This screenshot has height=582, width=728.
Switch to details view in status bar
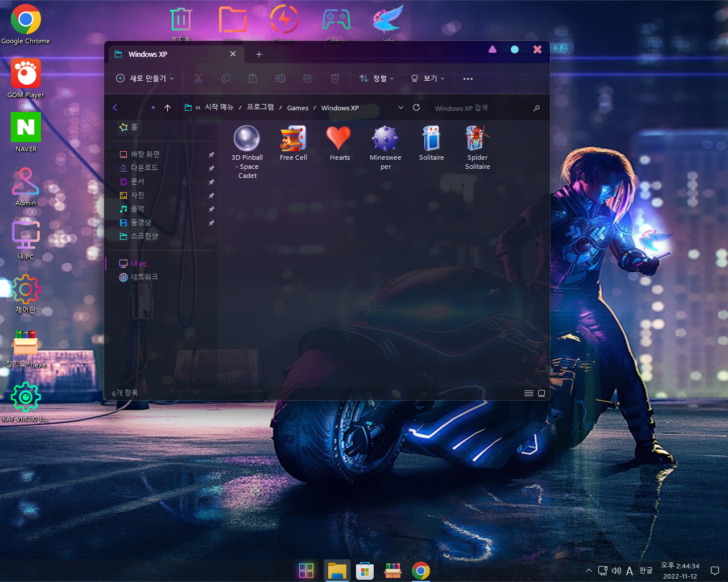coord(528,393)
